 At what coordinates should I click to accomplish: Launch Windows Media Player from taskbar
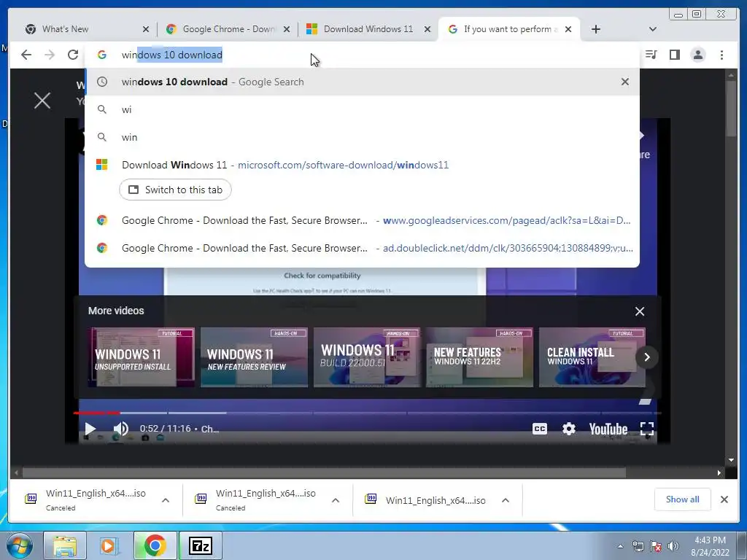tap(109, 545)
